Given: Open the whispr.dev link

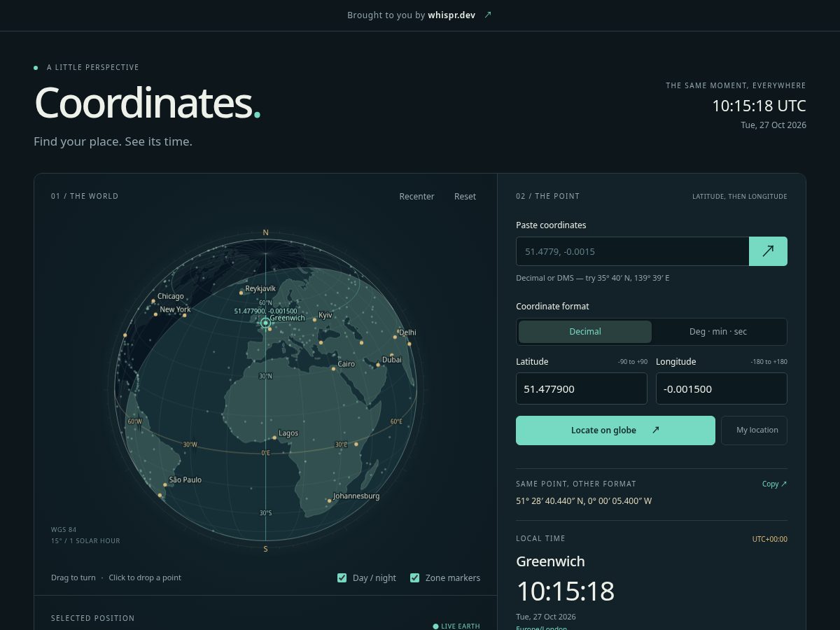Looking at the screenshot, I should click(451, 15).
